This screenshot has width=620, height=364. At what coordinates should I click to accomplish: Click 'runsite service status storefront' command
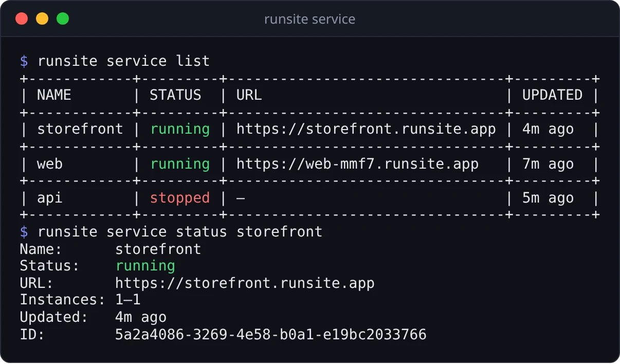(180, 232)
